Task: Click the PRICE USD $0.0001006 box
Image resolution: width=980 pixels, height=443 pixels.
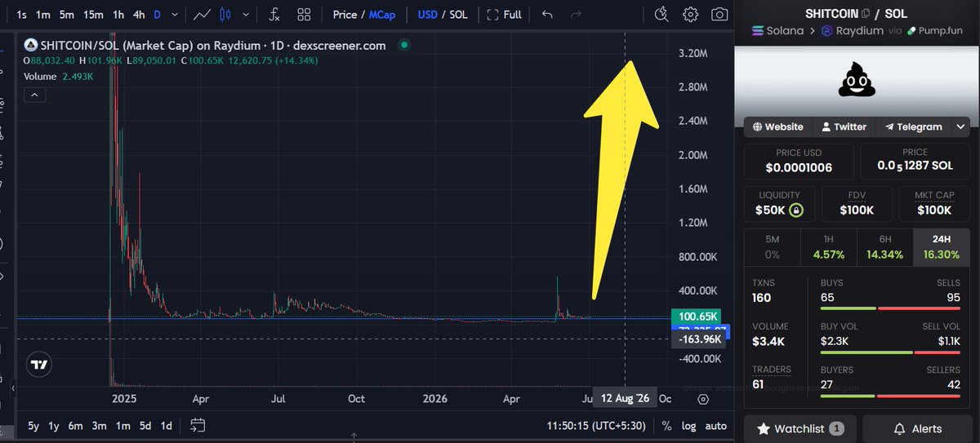Action: (800, 161)
